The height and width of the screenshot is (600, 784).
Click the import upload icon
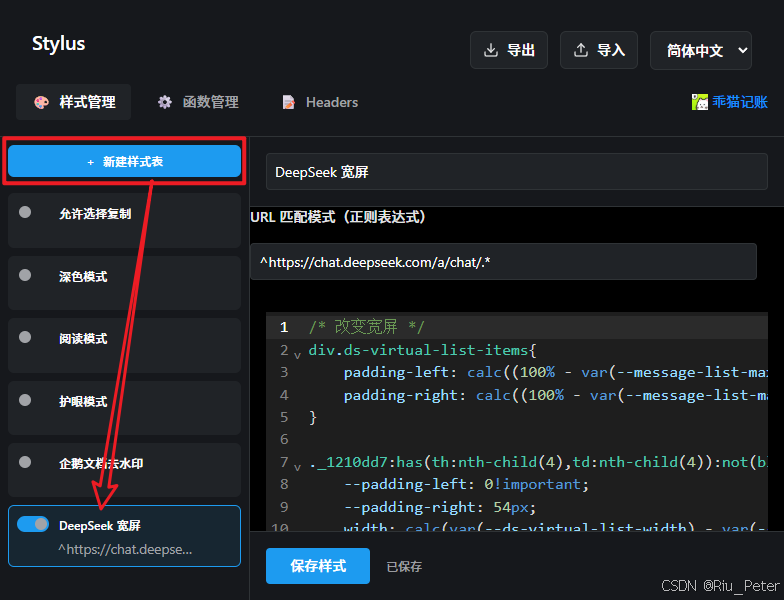[580, 50]
